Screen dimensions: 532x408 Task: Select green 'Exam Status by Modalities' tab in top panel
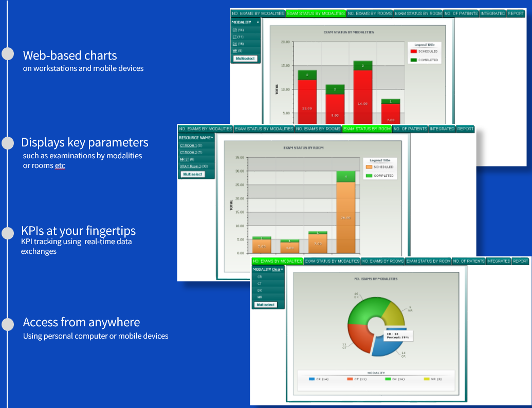point(316,13)
